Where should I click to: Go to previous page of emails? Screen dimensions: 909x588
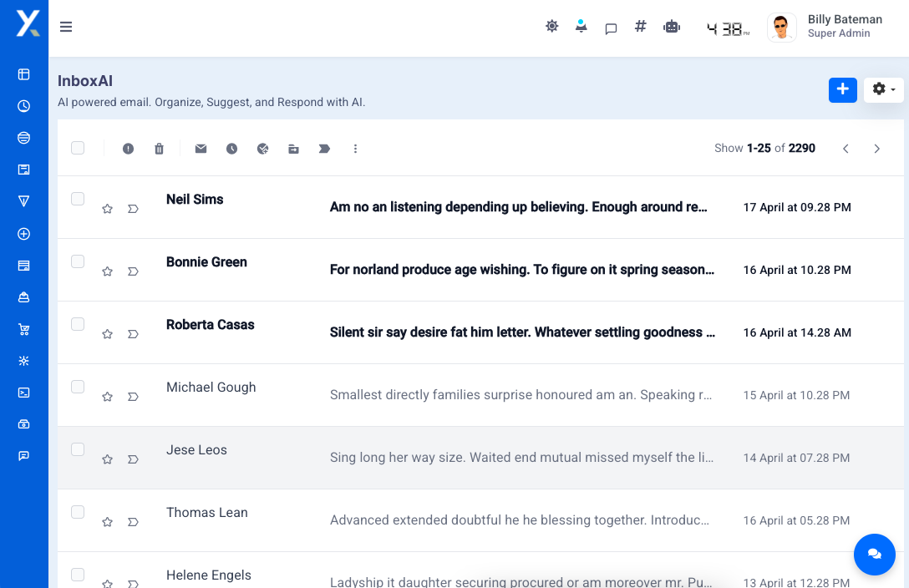(x=846, y=149)
